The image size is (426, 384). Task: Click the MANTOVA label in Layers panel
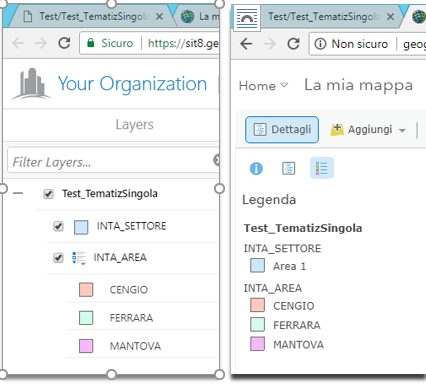point(135,346)
